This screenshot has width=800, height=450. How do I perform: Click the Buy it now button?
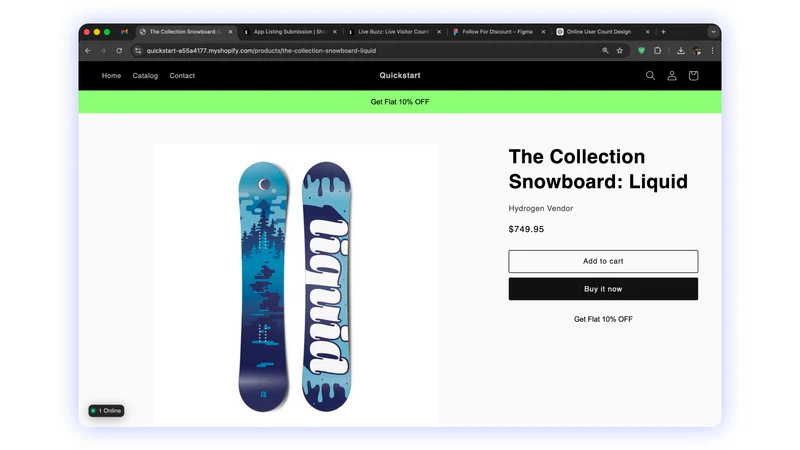603,289
